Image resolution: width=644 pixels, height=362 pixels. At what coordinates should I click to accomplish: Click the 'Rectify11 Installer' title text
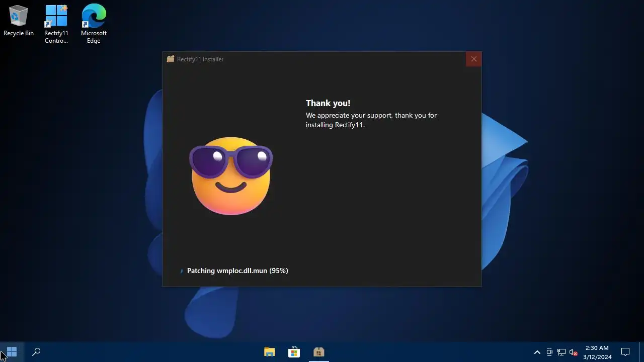(200, 59)
